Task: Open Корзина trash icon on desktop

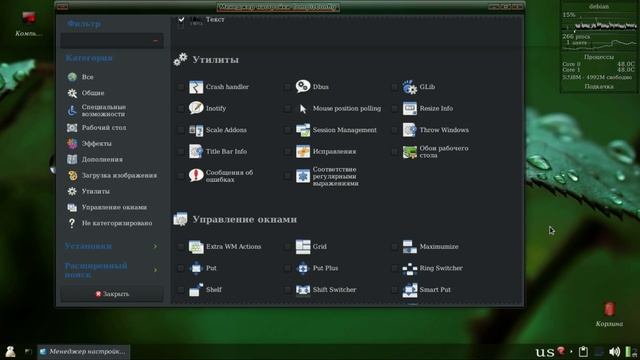Action: point(609,309)
